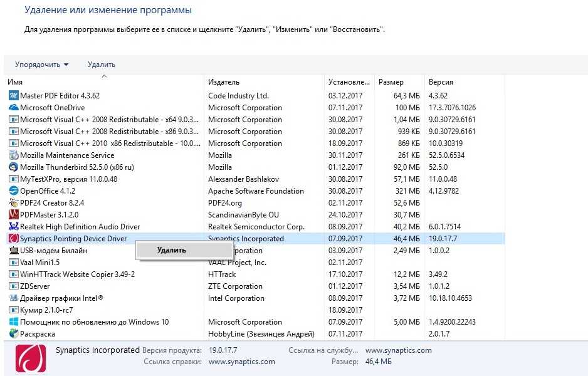Open the Упорядочить dropdown menu
The image size is (588, 376).
(x=41, y=65)
